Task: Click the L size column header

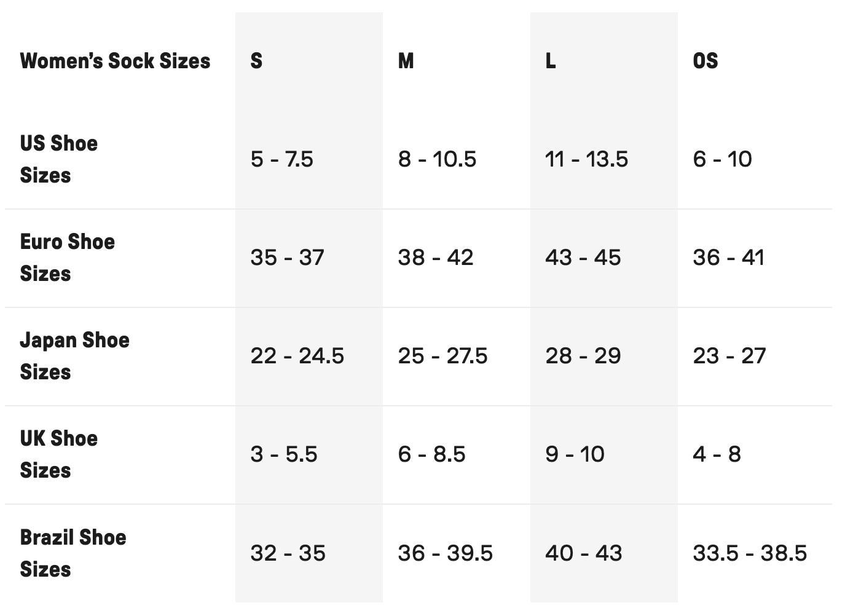Action: [551, 61]
